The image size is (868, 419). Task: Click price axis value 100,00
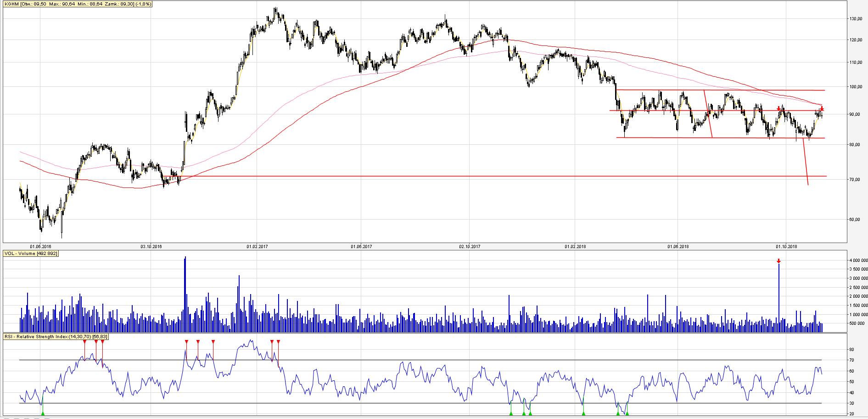(x=856, y=87)
